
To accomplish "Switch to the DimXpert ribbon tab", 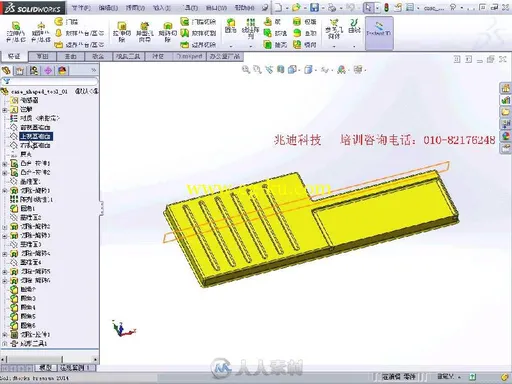I will [190, 56].
